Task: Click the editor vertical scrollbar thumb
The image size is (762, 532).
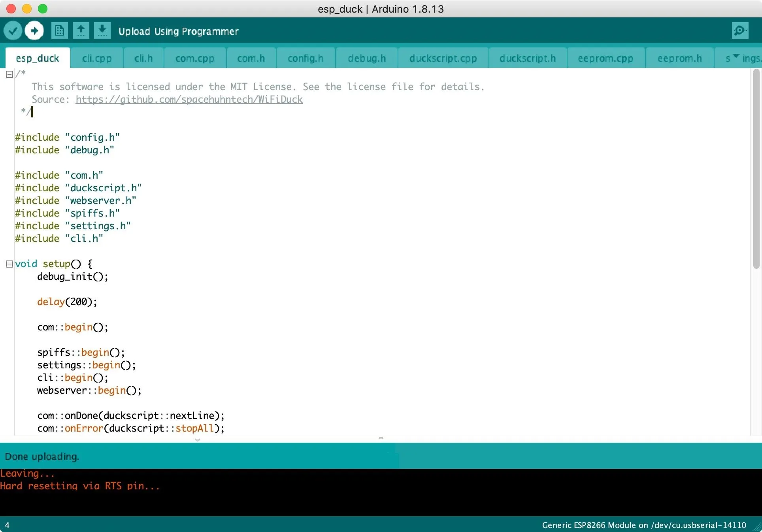Action: click(x=756, y=169)
